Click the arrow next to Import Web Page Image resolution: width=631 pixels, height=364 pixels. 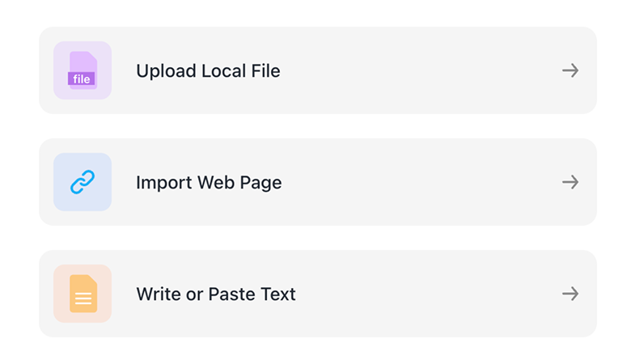click(x=570, y=182)
